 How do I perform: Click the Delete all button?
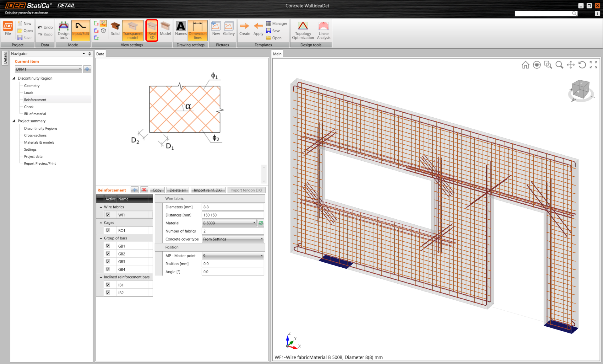coord(177,190)
